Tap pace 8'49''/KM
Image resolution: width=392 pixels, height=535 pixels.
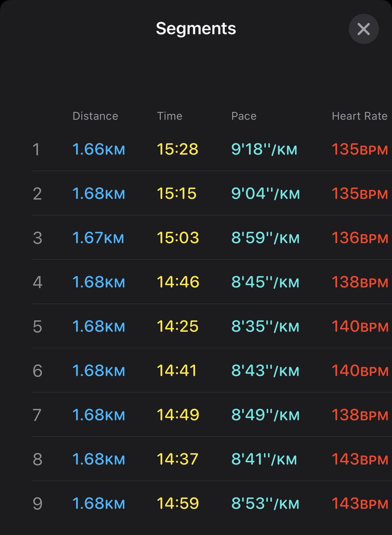(x=265, y=415)
